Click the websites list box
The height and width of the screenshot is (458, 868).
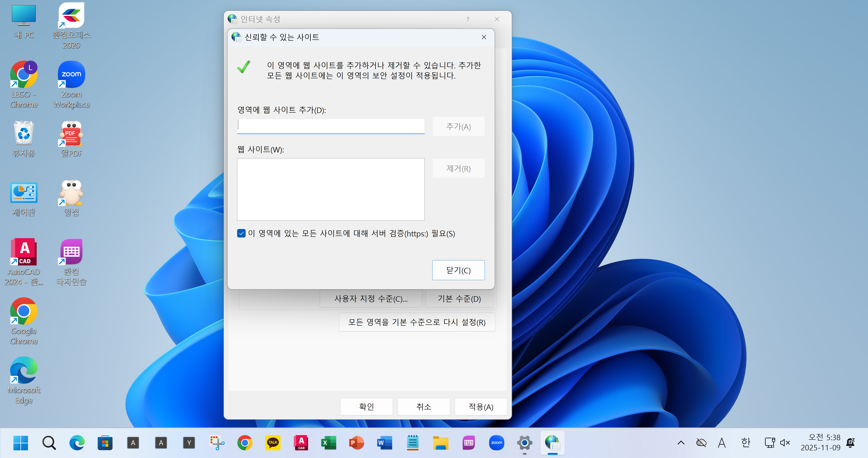[x=330, y=189]
